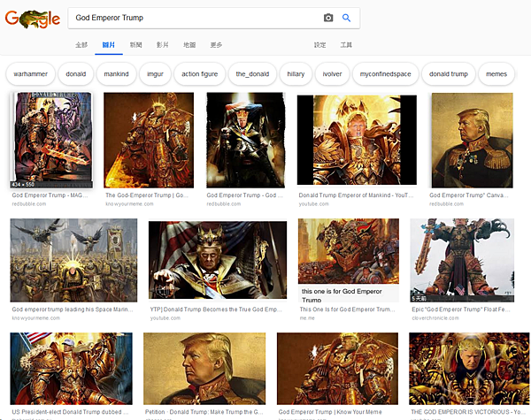Open THE GOD EMPEROR IS VICTORIOUS image
The height and width of the screenshot is (420, 531).
(x=470, y=369)
